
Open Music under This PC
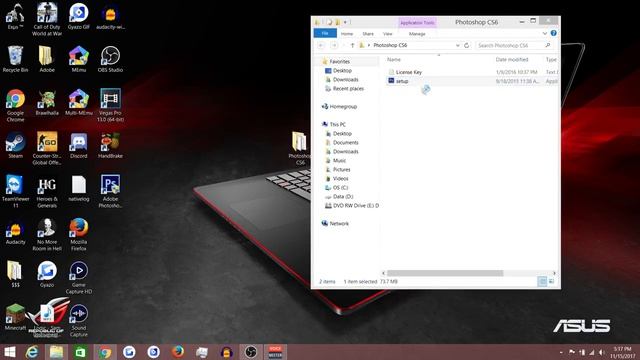point(339,160)
